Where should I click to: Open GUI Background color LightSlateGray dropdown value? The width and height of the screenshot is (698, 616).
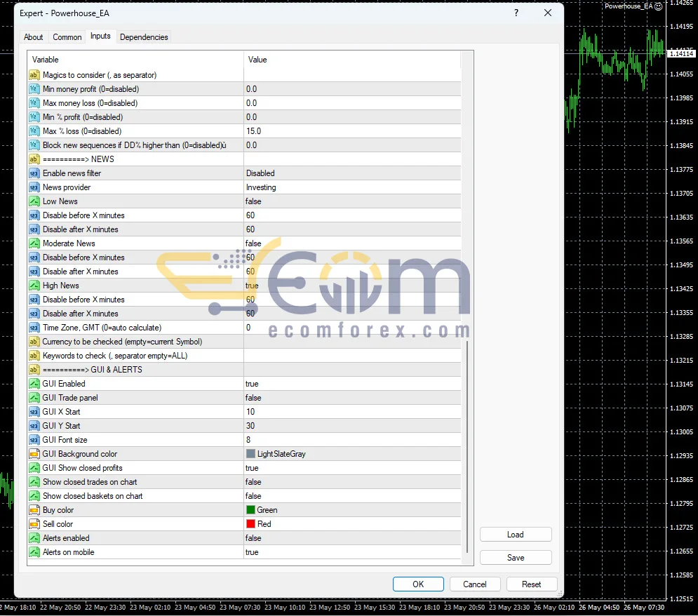click(352, 454)
